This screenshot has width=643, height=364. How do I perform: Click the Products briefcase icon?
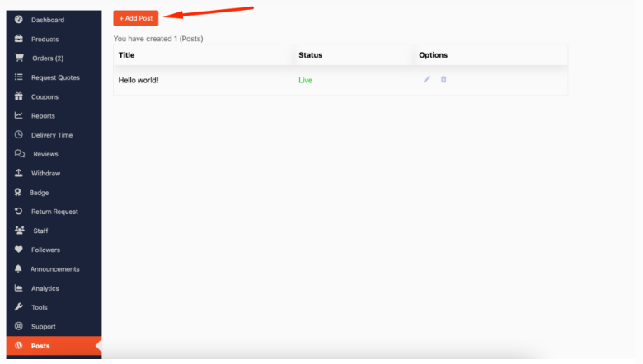coord(19,39)
